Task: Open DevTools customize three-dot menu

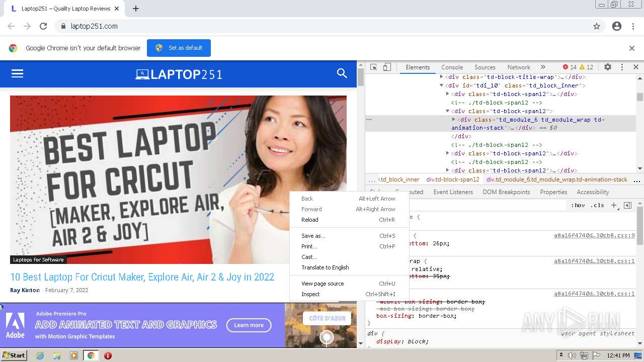Action: 622,67
